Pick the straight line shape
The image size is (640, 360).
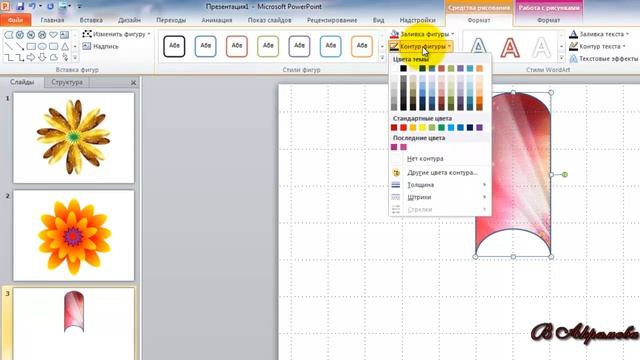click(9, 47)
